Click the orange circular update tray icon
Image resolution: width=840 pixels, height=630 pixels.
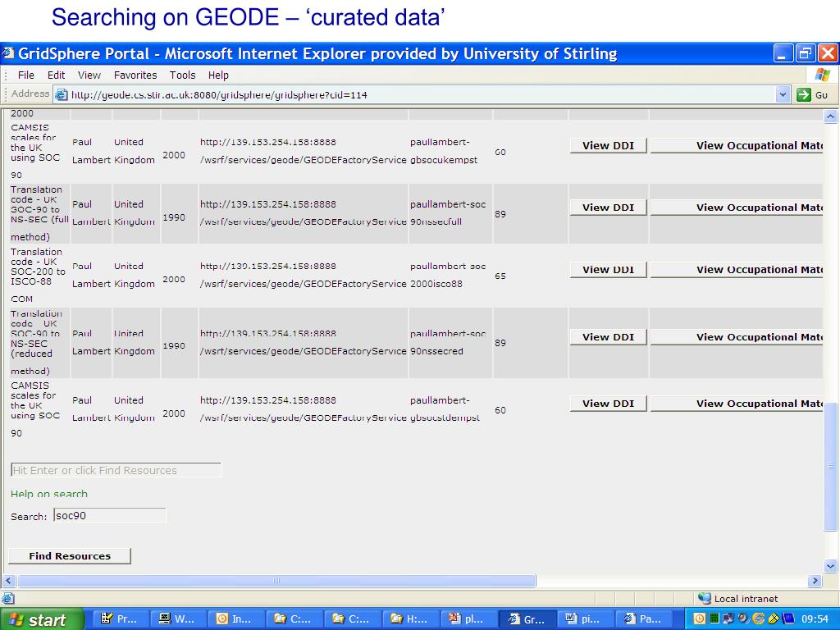click(758, 619)
